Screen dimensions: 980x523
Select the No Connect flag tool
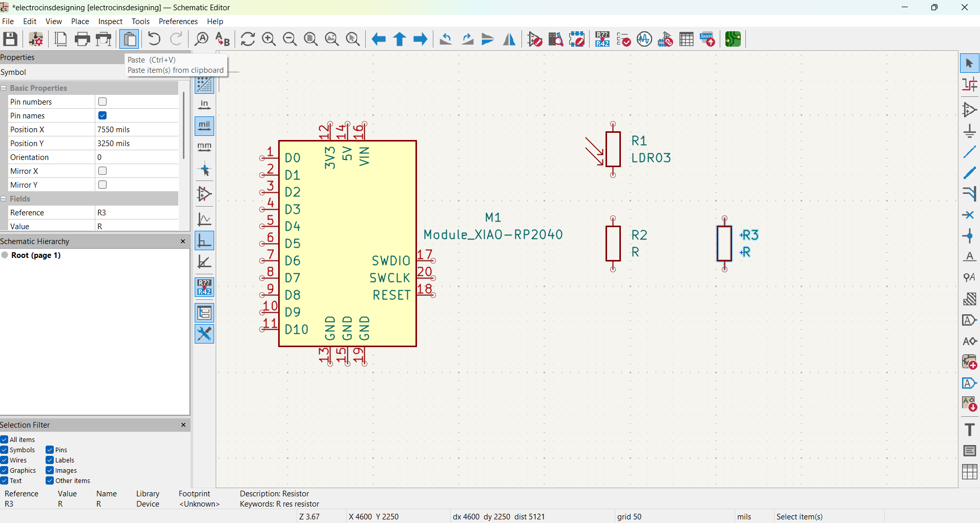coord(969,215)
